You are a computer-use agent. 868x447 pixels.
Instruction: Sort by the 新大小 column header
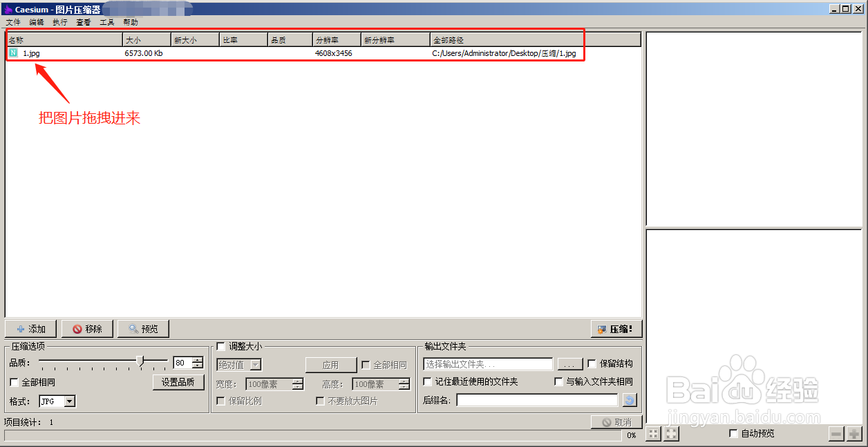click(x=196, y=40)
